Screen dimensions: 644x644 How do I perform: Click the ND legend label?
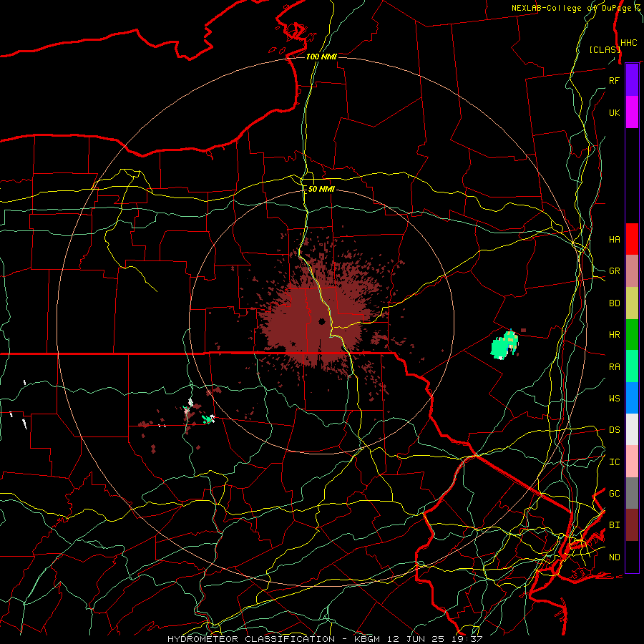[x=614, y=557]
